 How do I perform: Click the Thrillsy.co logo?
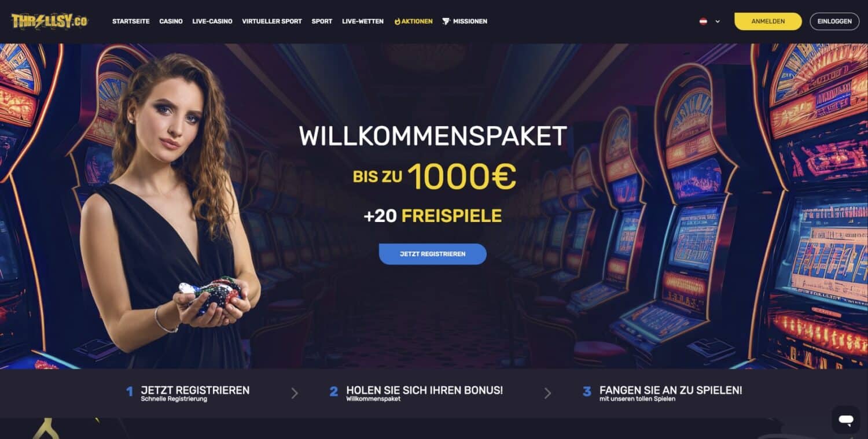(x=50, y=21)
